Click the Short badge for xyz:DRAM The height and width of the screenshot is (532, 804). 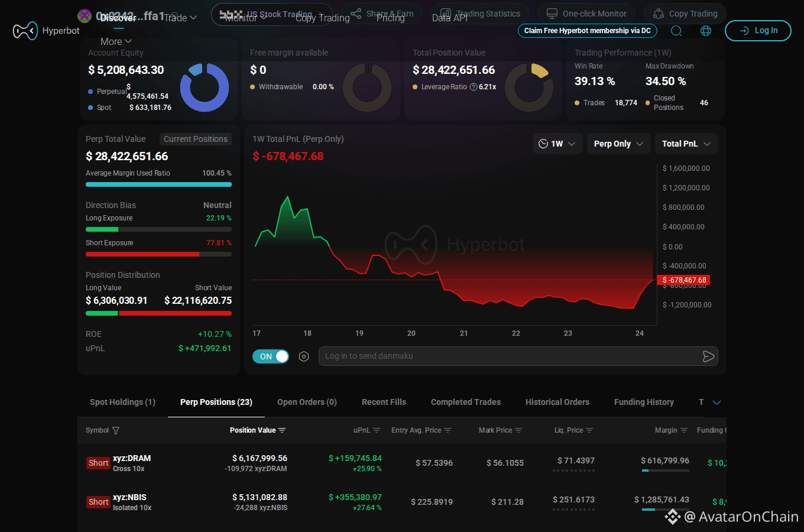[x=98, y=463]
